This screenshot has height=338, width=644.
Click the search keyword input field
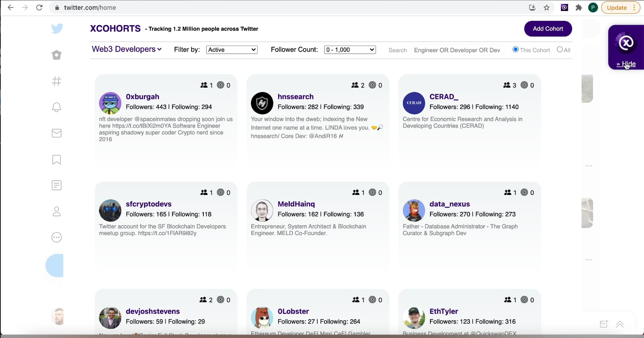tap(457, 50)
